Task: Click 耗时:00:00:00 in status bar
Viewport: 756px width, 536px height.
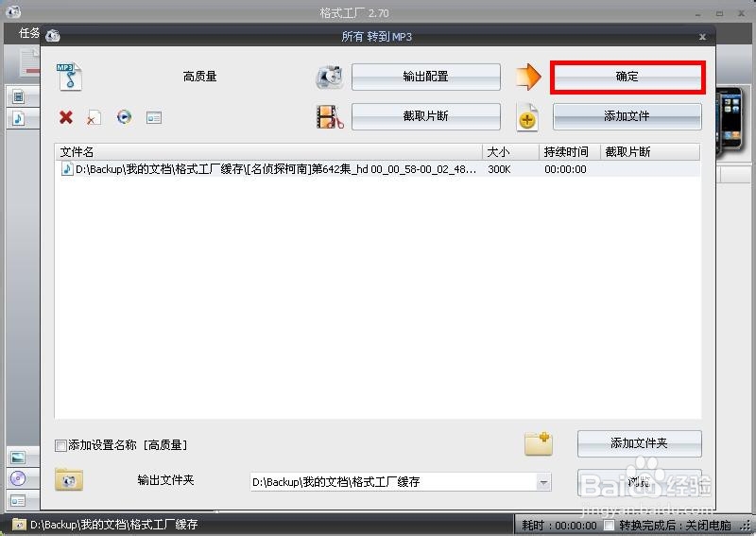Action: click(559, 525)
